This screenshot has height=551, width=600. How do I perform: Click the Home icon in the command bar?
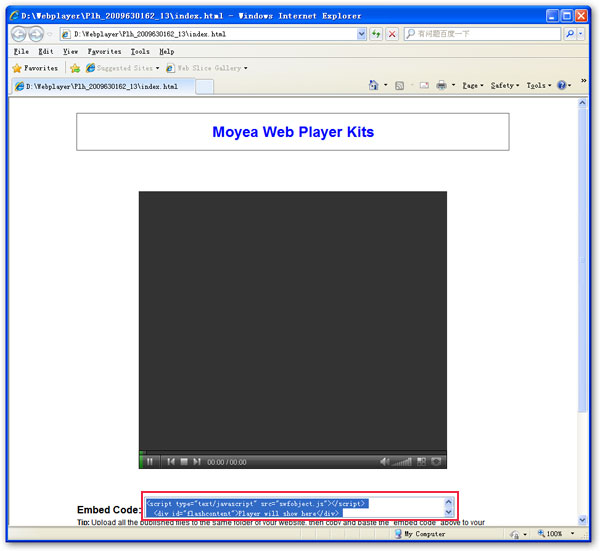click(373, 85)
